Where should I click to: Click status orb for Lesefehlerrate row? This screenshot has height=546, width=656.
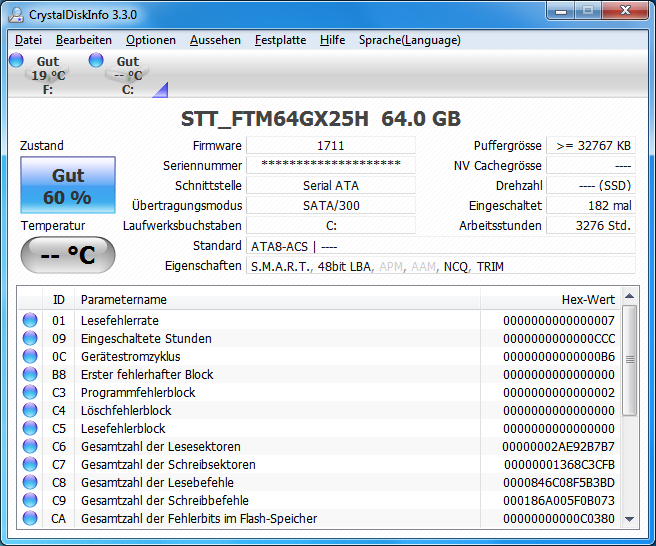[x=30, y=320]
